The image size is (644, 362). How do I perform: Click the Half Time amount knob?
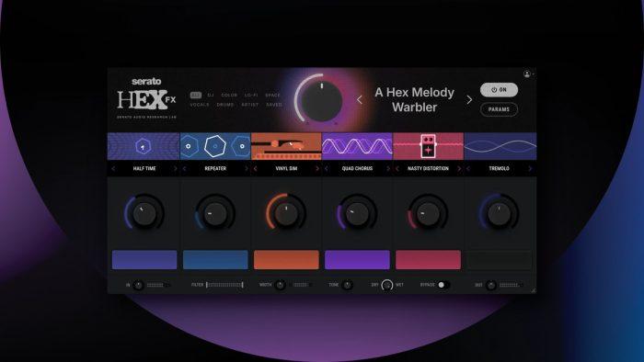(x=144, y=213)
